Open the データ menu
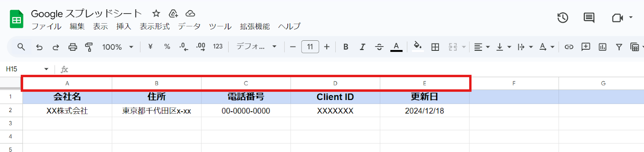 tap(189, 27)
